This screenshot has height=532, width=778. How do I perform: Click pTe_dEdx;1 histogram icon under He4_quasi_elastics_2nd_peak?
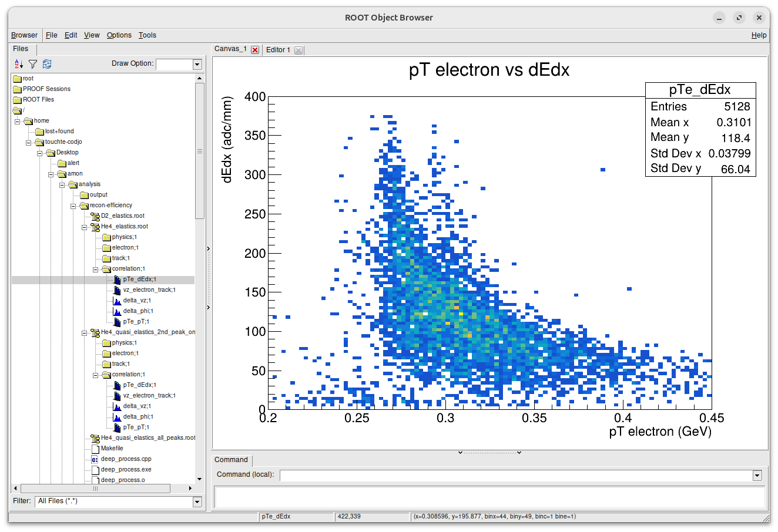(118, 385)
